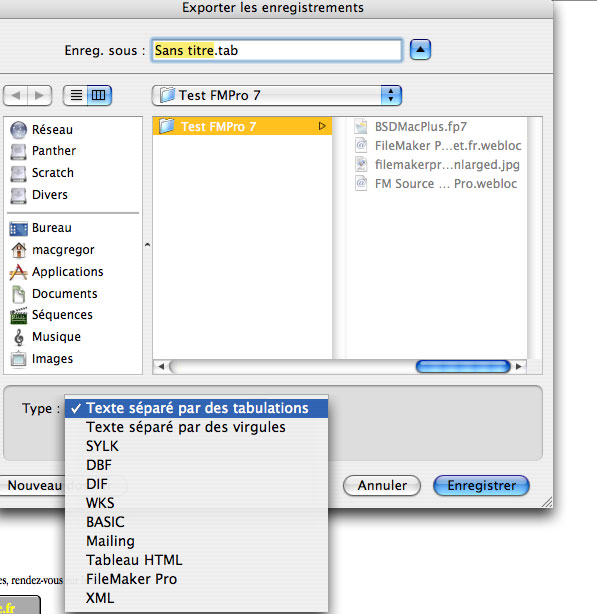Expand Test FMPro 7 folder arrow
This screenshot has height=614, width=597.
[322, 126]
